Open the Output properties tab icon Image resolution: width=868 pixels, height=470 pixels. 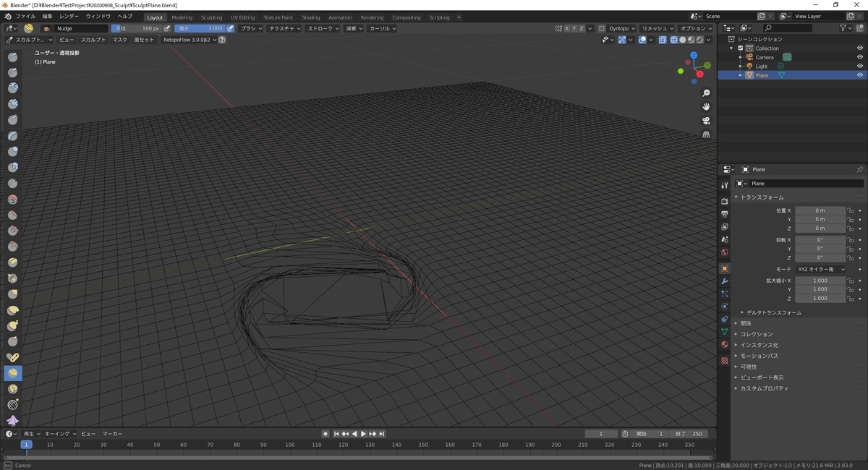[x=724, y=214]
